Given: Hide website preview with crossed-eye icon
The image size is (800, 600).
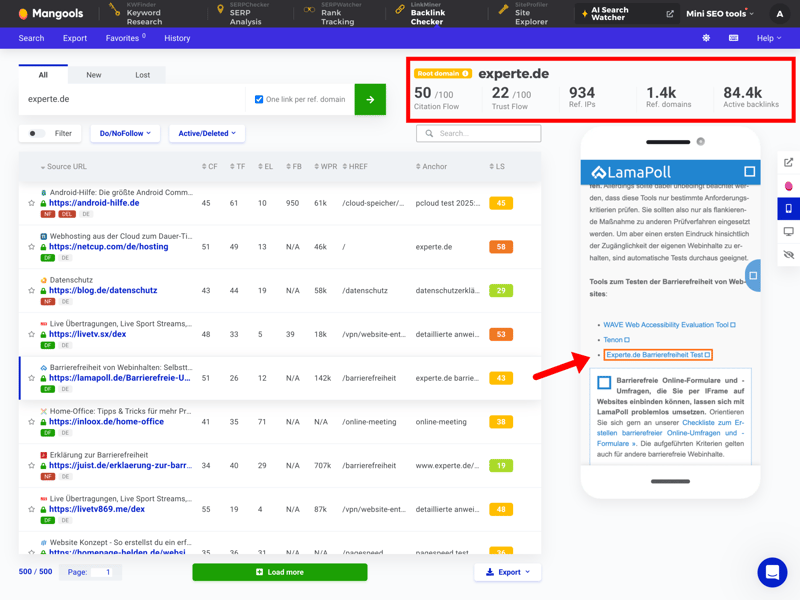Looking at the screenshot, I should point(788,255).
